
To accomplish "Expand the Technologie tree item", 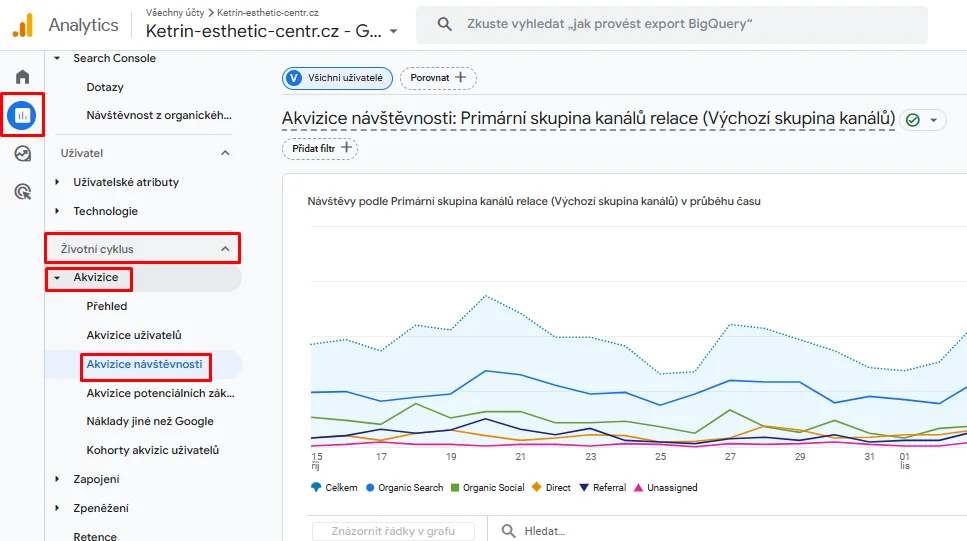I will click(x=57, y=211).
